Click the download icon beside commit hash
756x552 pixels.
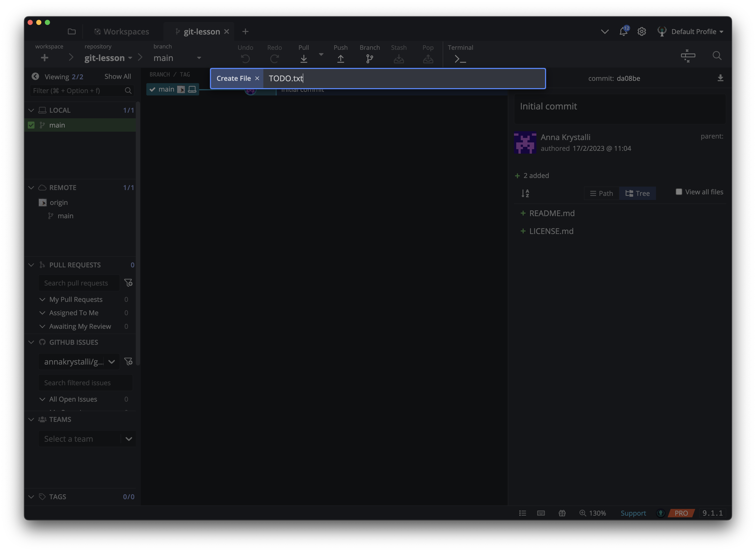[720, 78]
